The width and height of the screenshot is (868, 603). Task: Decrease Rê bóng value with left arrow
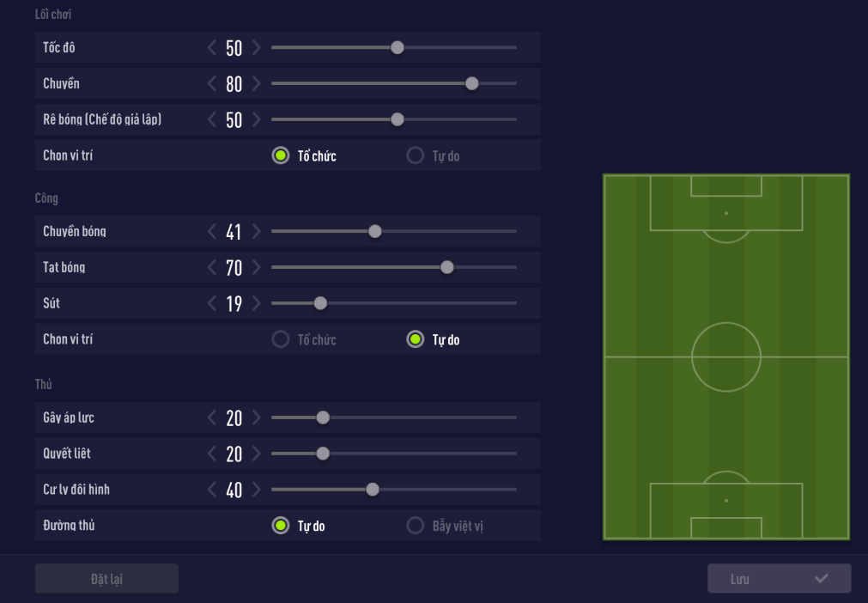tap(212, 120)
